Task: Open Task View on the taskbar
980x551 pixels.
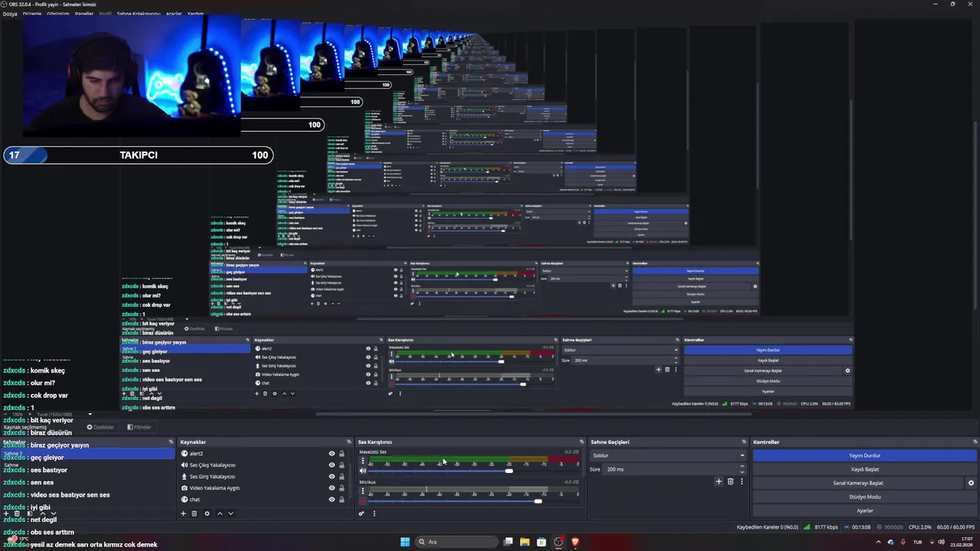Action: tap(508, 542)
